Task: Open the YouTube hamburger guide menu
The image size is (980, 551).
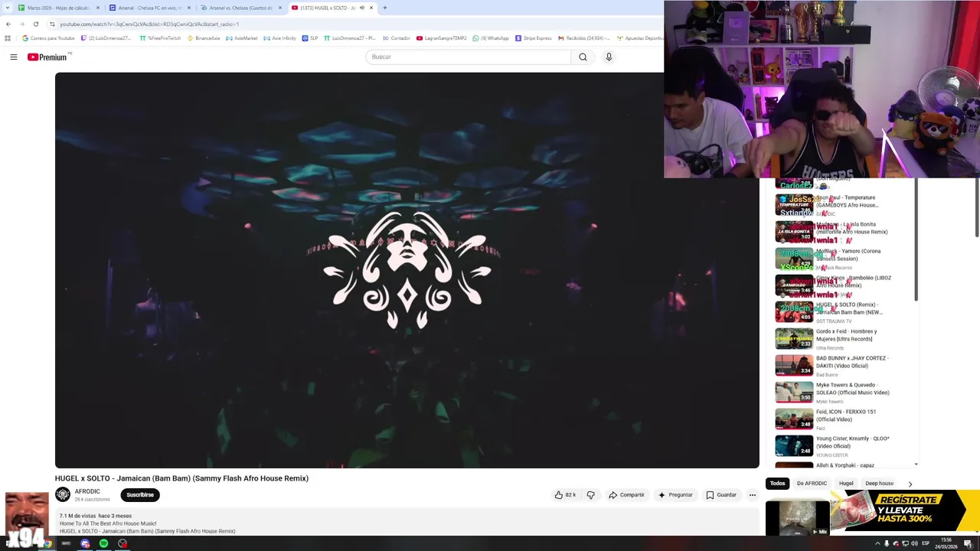Action: pos(13,57)
